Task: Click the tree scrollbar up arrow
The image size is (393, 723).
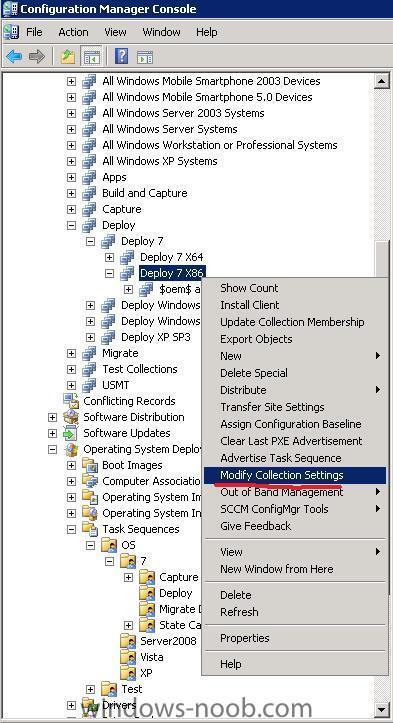Action: tap(382, 82)
